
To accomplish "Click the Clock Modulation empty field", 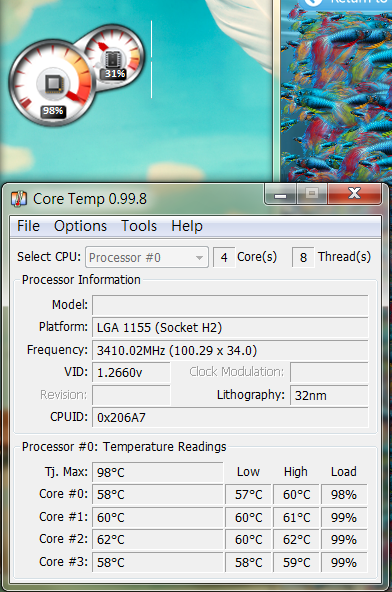I will click(x=329, y=373).
